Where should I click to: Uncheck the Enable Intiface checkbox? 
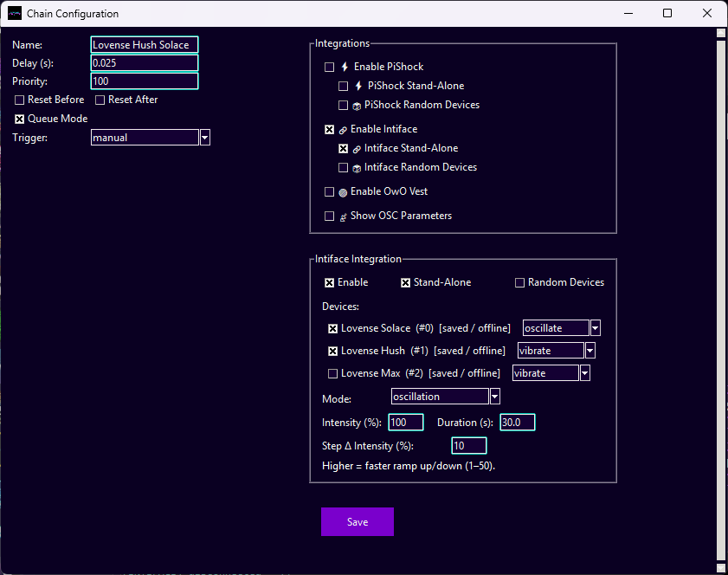tap(329, 130)
